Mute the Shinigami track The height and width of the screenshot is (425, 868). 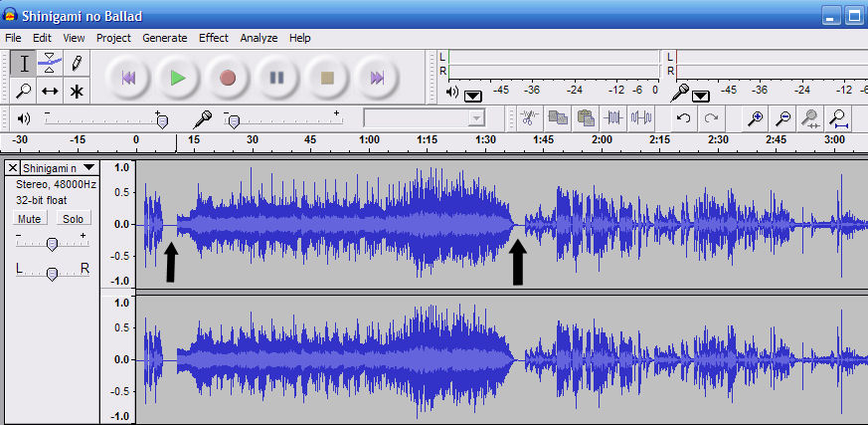point(30,218)
